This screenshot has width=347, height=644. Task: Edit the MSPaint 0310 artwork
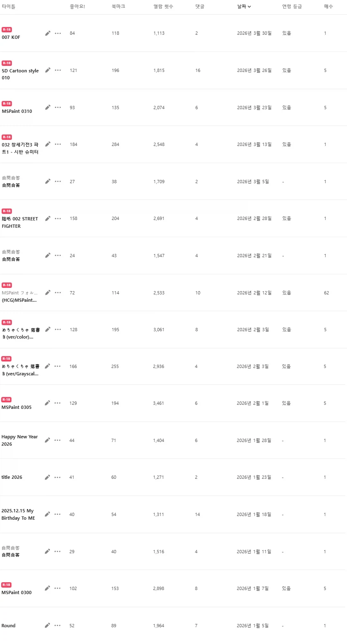coord(48,107)
